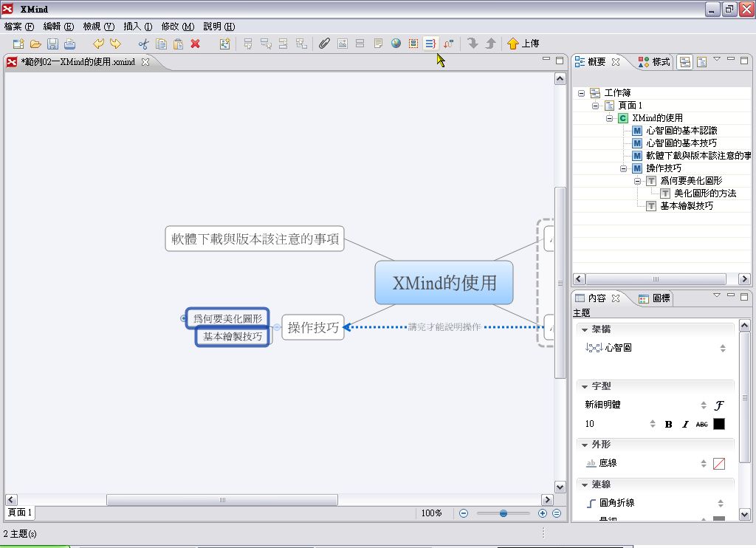Click the shape fill color swatch
Viewport: 756px width, 548px height.
pyautogui.click(x=719, y=464)
